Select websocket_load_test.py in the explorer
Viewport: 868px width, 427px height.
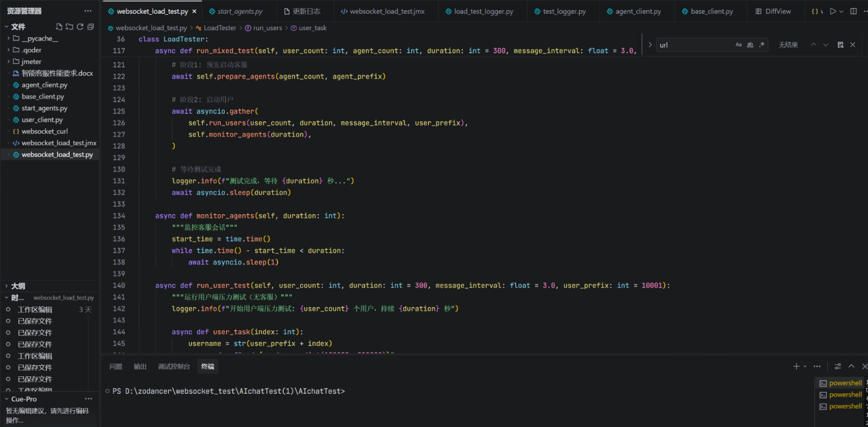[50, 155]
